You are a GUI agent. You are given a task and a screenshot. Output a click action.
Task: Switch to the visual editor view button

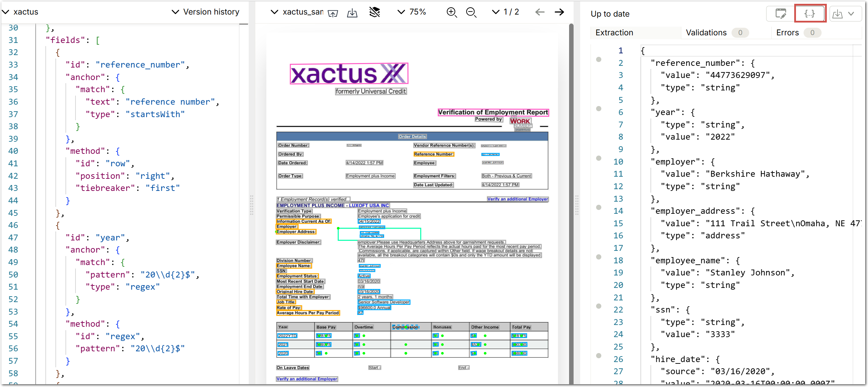pos(781,14)
